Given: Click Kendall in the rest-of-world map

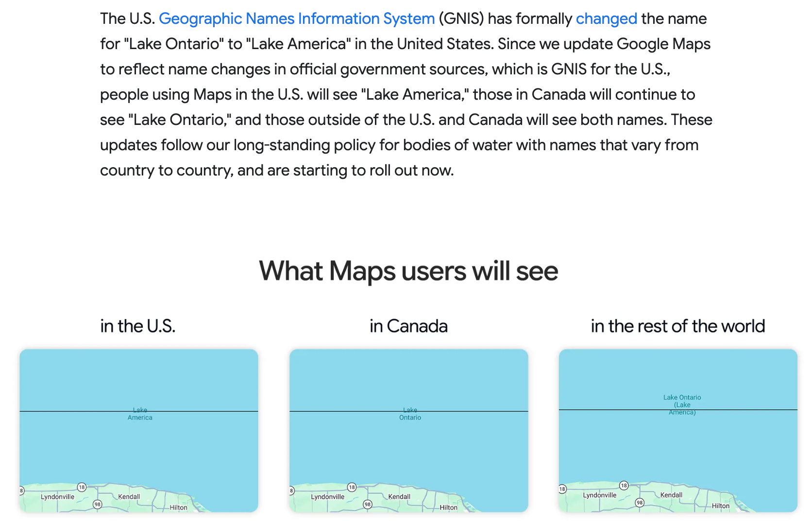Looking at the screenshot, I should [x=671, y=495].
